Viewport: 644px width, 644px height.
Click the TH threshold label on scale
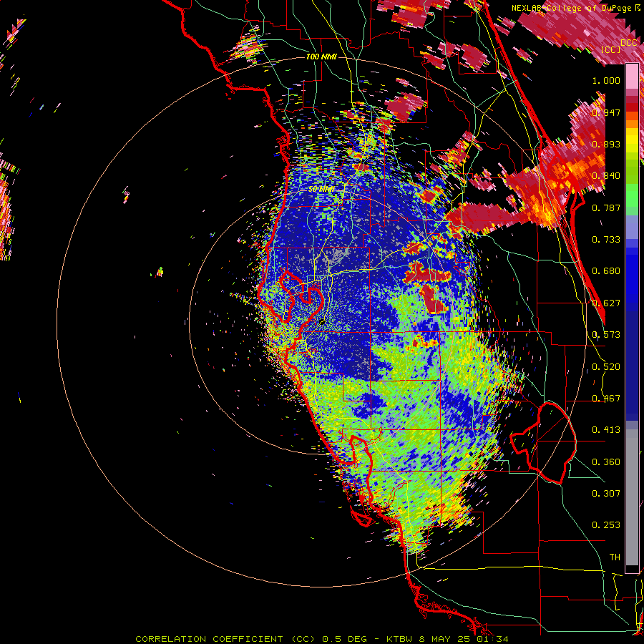point(615,557)
